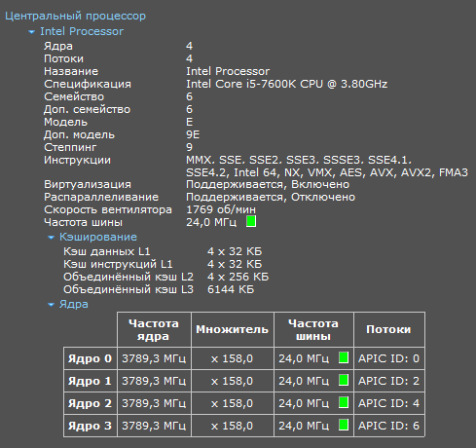
Task: Select the Потоки column header
Action: pyautogui.click(x=388, y=329)
